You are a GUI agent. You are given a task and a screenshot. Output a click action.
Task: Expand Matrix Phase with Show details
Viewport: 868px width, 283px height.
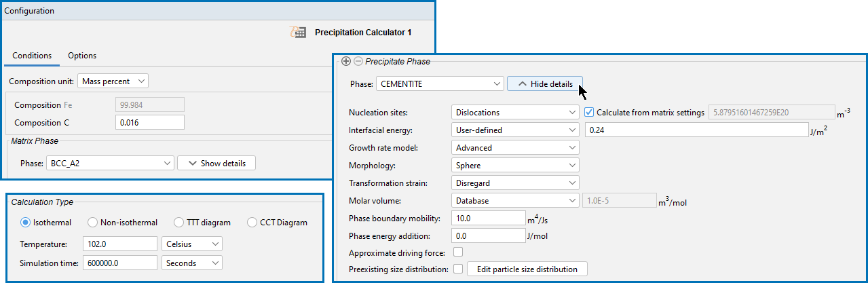coord(216,163)
